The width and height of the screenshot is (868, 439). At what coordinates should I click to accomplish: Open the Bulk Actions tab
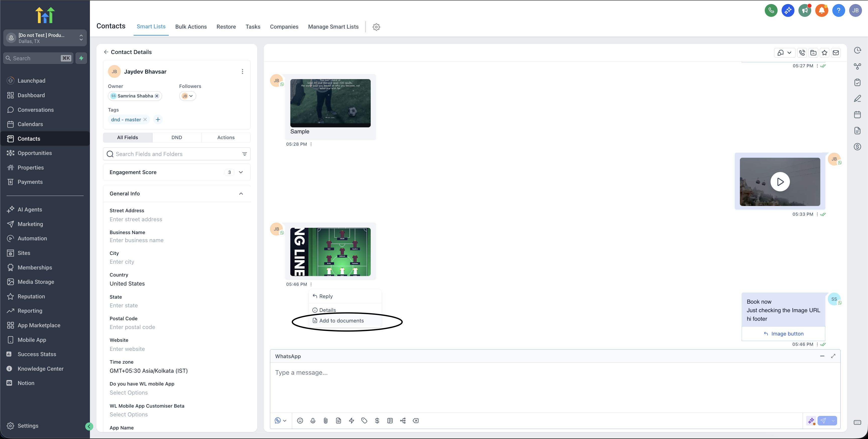(191, 27)
